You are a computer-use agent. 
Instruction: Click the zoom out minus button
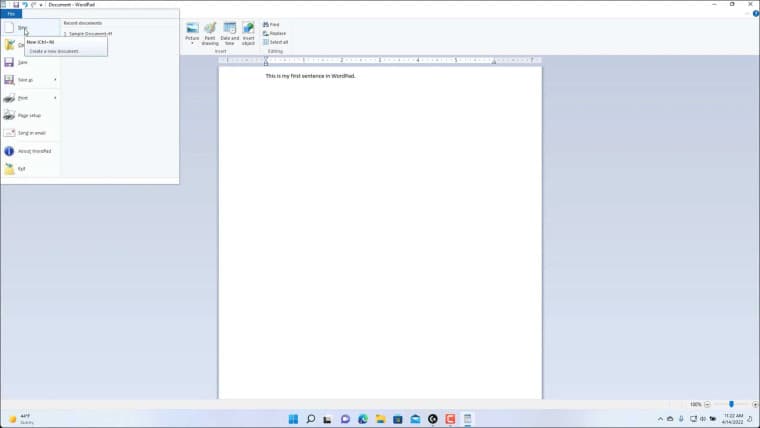(707, 404)
